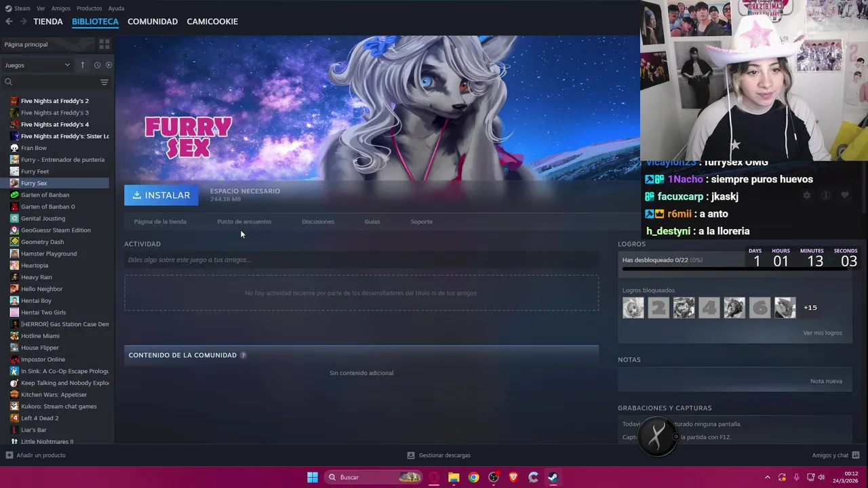Toggle ready-to-play filter icon
This screenshot has height=488, width=868.
point(108,65)
